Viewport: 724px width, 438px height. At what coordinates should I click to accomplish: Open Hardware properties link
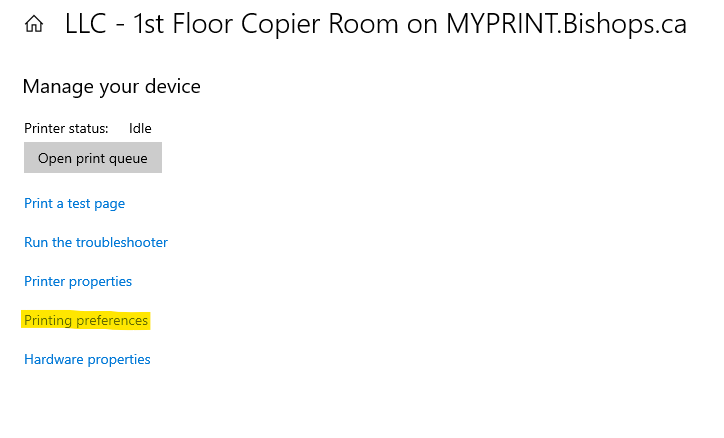tap(87, 359)
